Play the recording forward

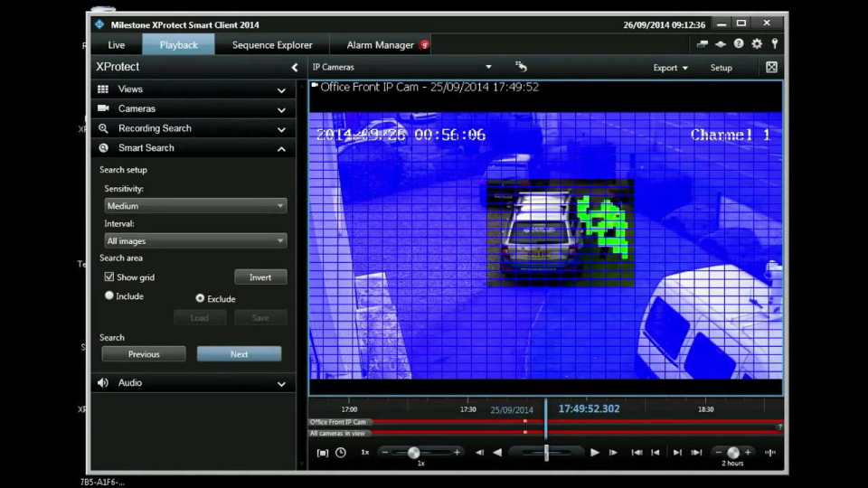pos(594,452)
